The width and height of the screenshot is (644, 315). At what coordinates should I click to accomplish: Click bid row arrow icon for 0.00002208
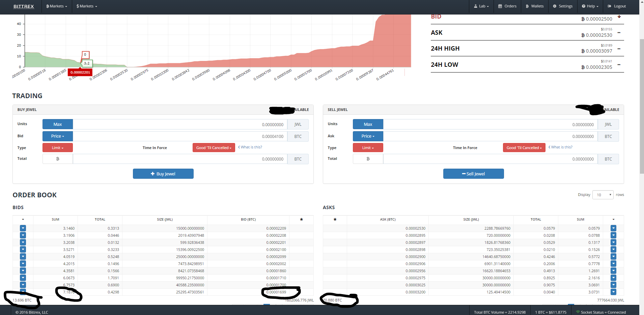tap(23, 235)
